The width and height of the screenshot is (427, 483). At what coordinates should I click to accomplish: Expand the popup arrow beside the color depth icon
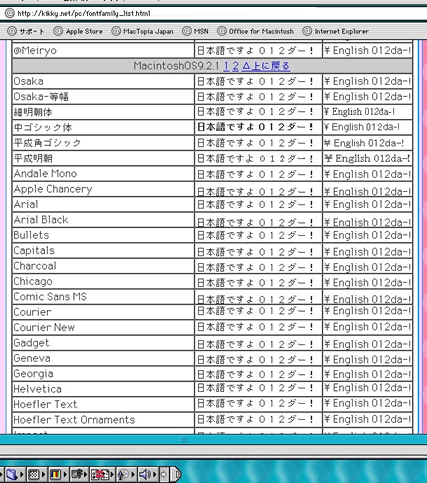click(x=65, y=474)
